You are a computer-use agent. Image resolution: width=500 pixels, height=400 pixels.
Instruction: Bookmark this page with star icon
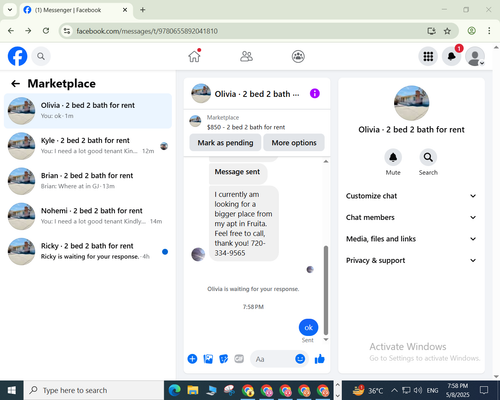click(x=447, y=31)
